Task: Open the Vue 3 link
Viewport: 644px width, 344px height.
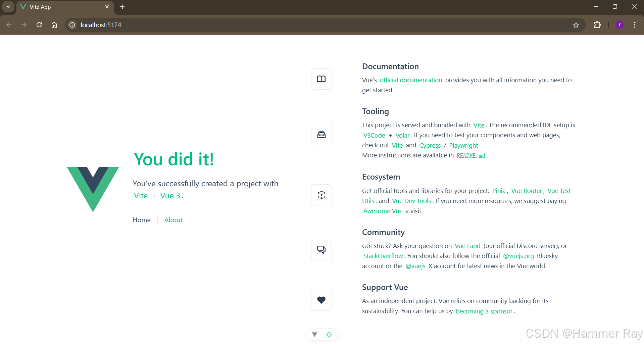Action: click(x=170, y=196)
